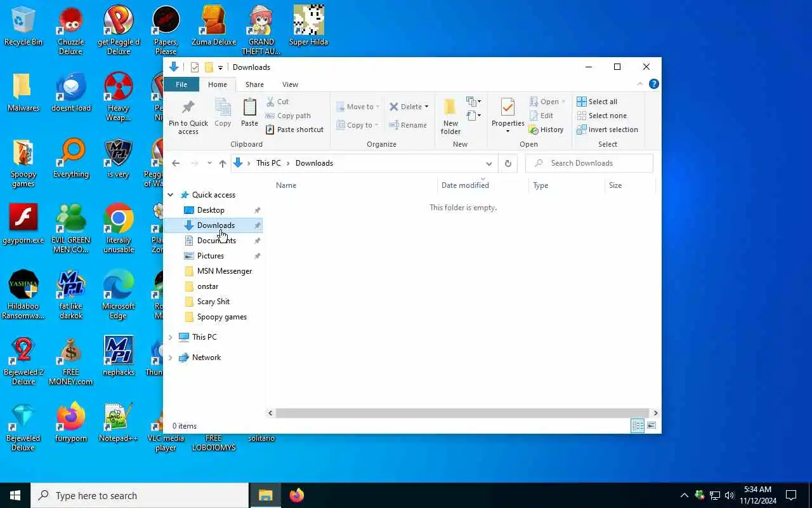Click the taskbar search box

click(140, 495)
